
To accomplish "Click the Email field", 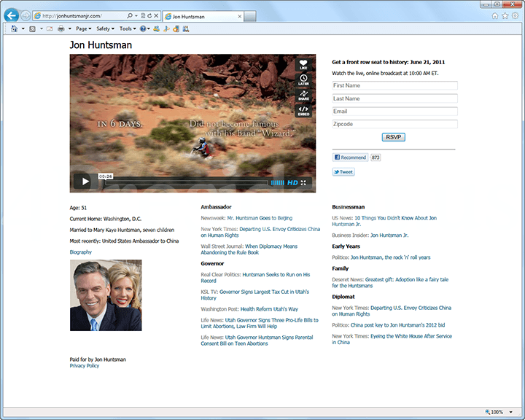I will coord(394,111).
